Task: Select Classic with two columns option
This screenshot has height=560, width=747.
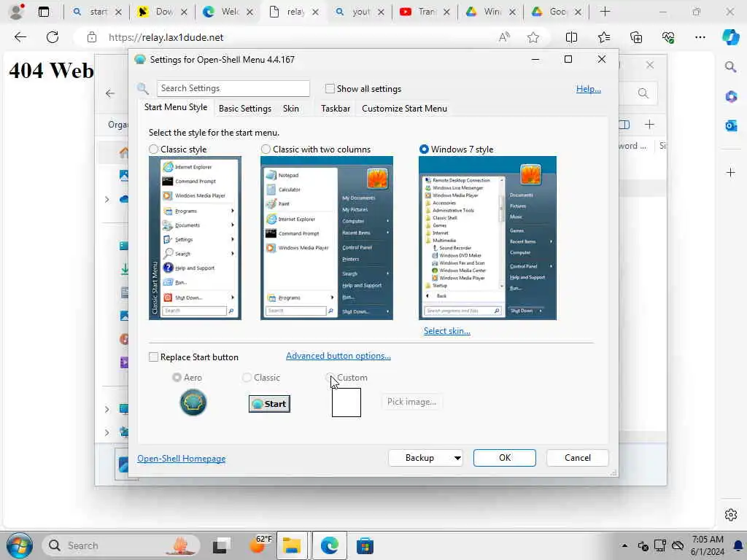Action: 266,149
